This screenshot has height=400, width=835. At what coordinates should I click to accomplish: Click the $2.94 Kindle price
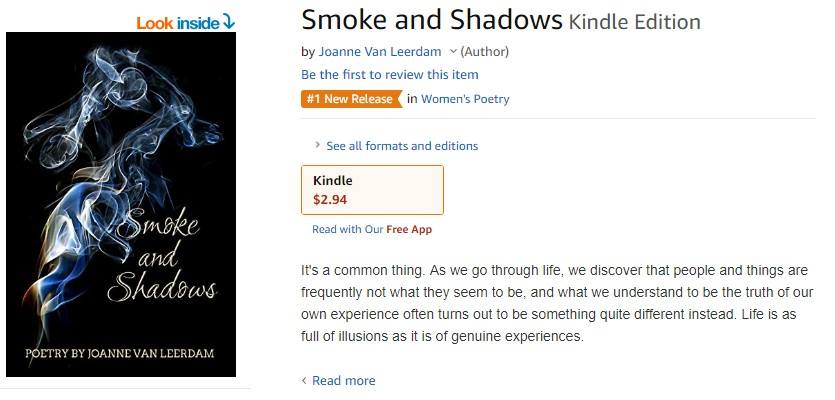(x=330, y=199)
